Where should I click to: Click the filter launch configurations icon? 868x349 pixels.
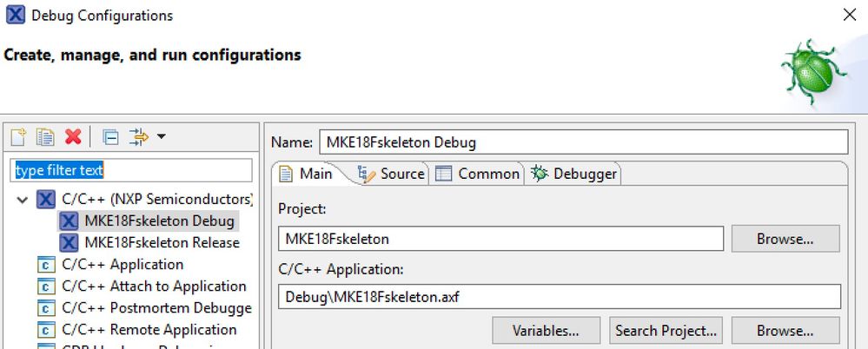137,137
